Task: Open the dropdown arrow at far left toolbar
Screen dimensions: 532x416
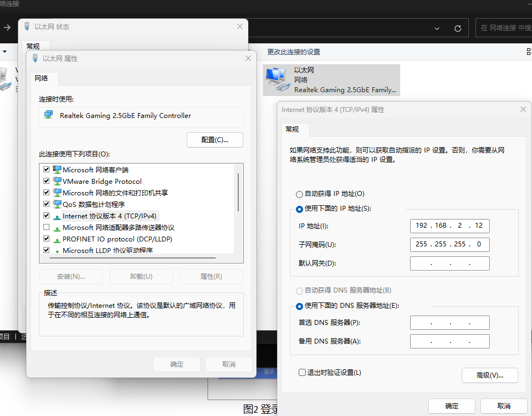Action: [4, 52]
